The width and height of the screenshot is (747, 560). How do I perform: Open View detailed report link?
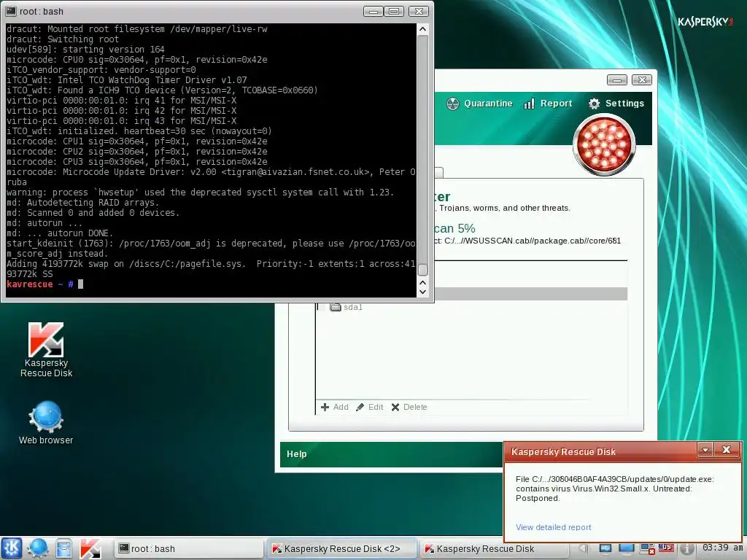coord(553,527)
